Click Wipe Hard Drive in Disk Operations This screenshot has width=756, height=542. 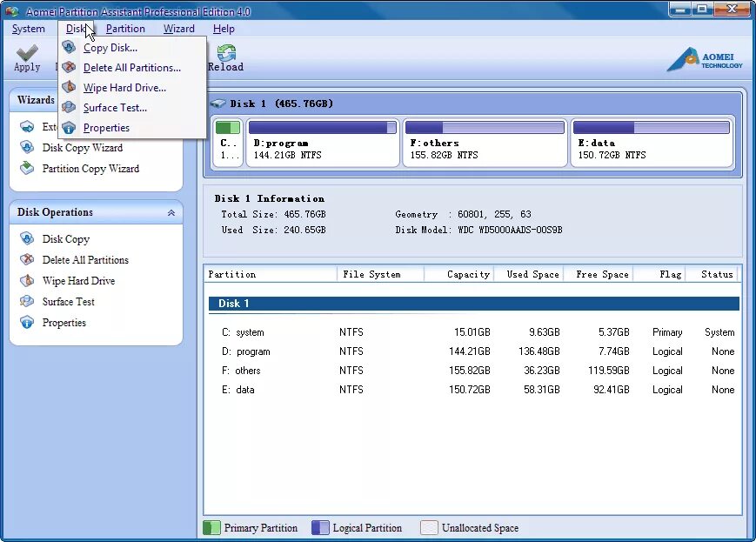coord(78,281)
